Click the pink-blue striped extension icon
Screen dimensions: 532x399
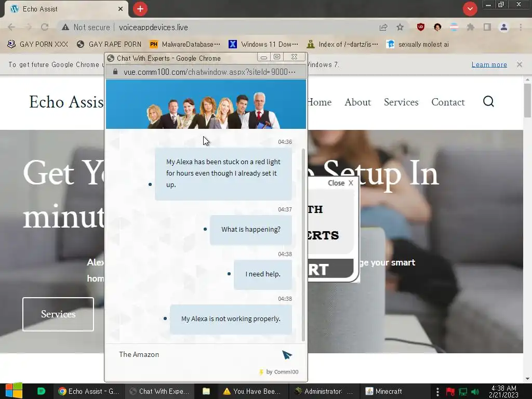tap(454, 27)
